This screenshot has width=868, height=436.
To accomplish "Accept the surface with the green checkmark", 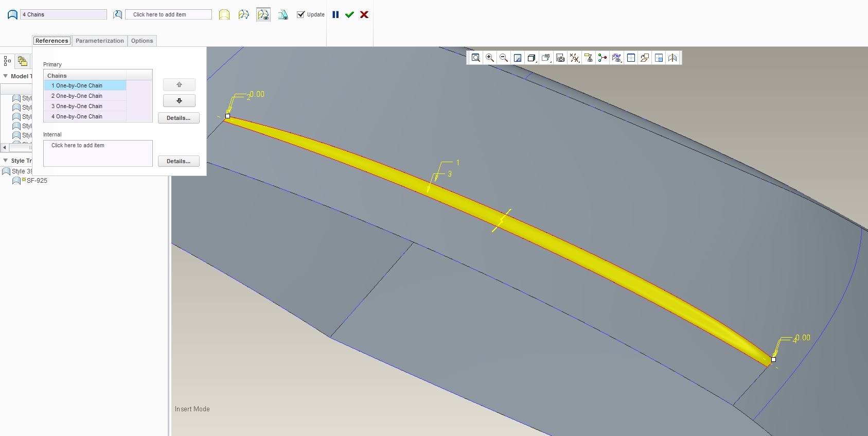I will point(350,14).
